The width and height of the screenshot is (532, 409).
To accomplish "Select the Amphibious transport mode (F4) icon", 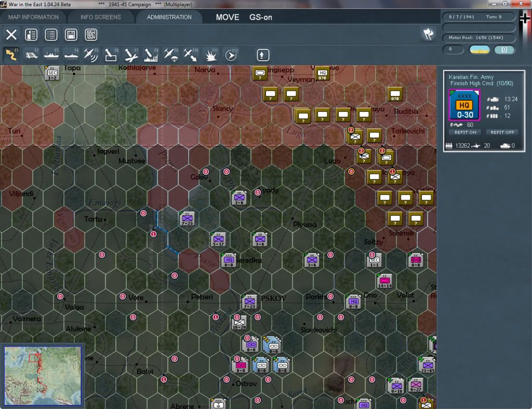I will 71,55.
